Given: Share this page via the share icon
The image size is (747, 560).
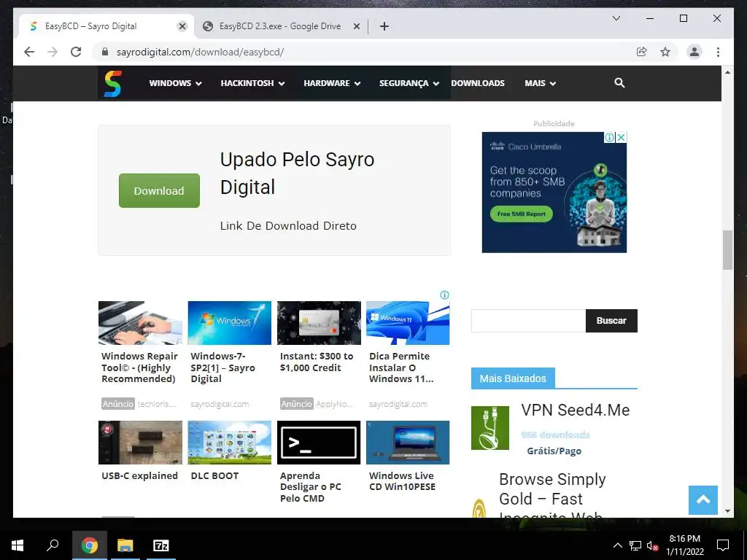Looking at the screenshot, I should pos(642,52).
